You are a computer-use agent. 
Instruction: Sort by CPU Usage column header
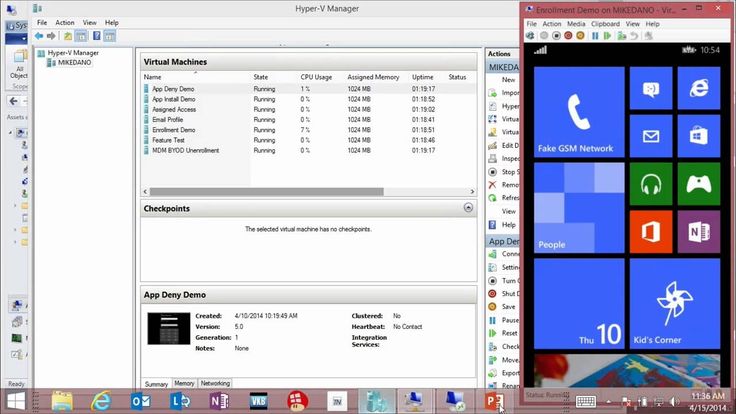316,77
